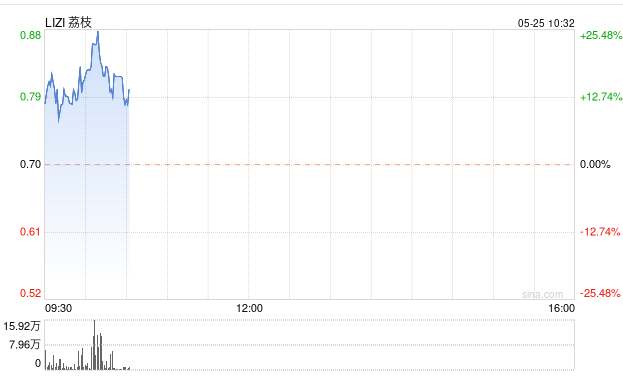Click the 0.00% percentage label
Viewport: 623px width, 379px height.
click(595, 164)
